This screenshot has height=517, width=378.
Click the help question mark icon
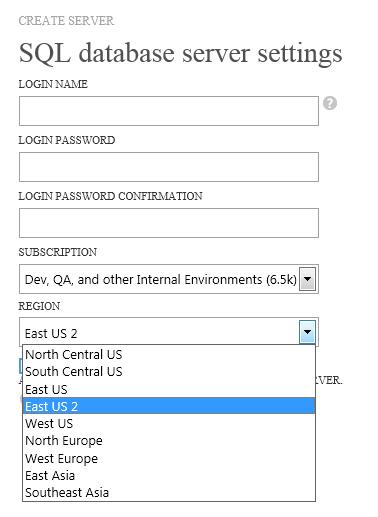pyautogui.click(x=330, y=103)
